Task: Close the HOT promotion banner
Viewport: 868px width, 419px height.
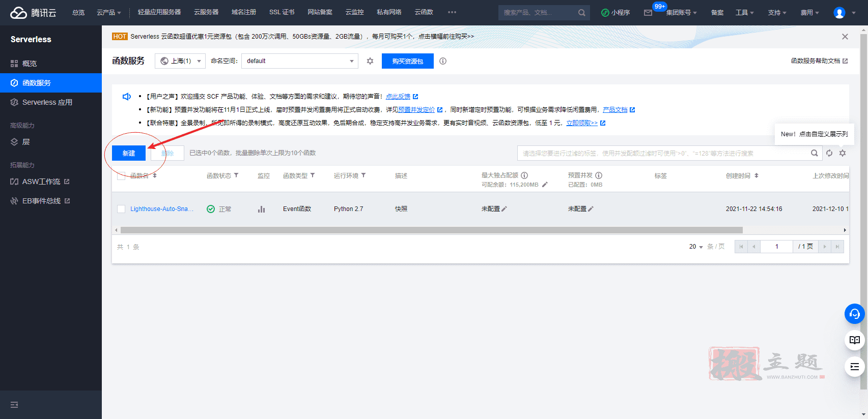Action: [x=845, y=37]
